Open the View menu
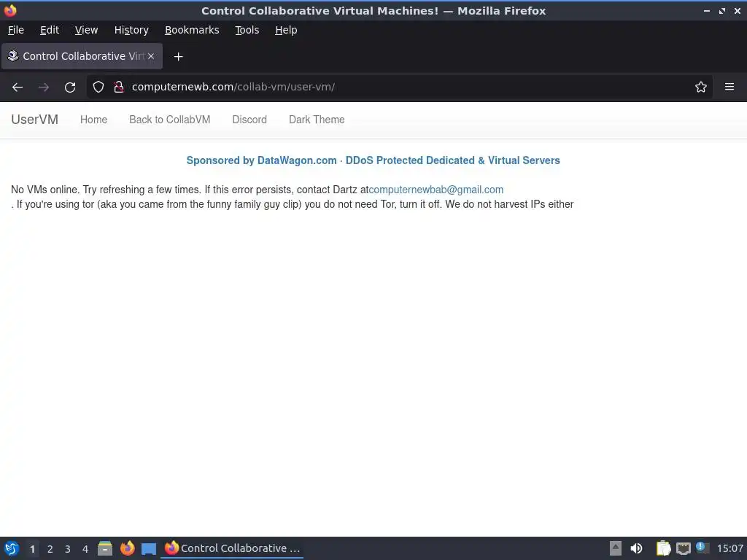This screenshot has width=747, height=560. [86, 30]
